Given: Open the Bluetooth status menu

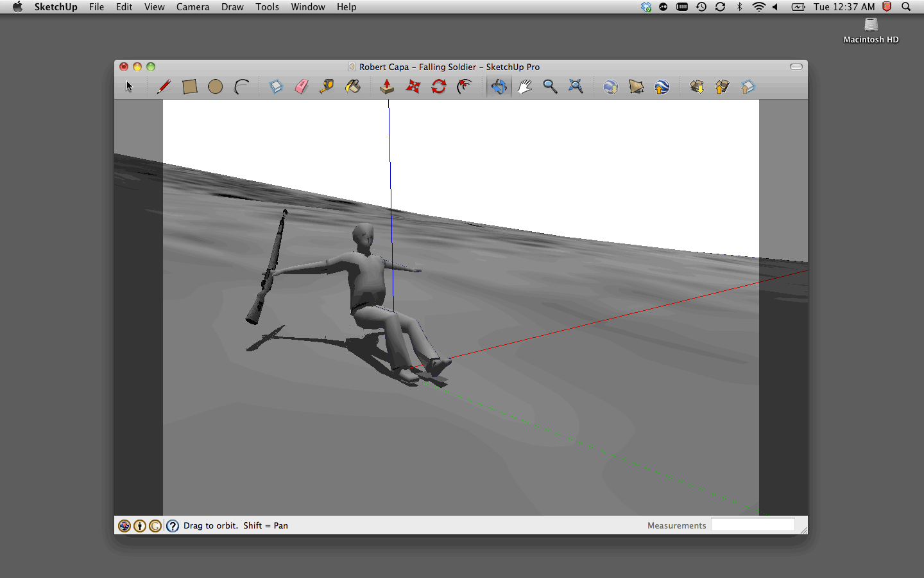Looking at the screenshot, I should [x=739, y=7].
